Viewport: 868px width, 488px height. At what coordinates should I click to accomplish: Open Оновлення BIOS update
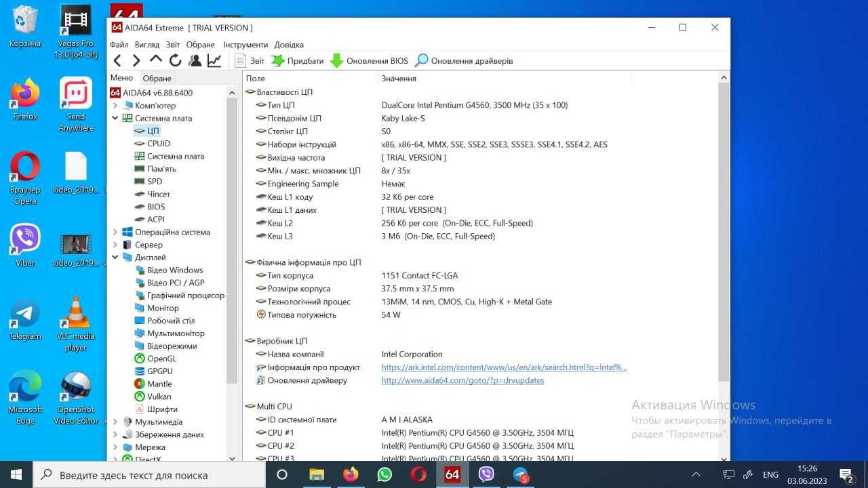point(369,61)
